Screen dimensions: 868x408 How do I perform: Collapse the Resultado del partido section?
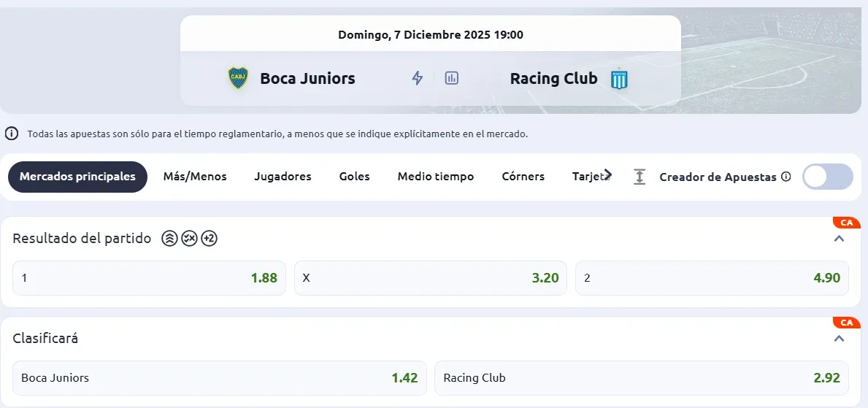[x=839, y=239]
